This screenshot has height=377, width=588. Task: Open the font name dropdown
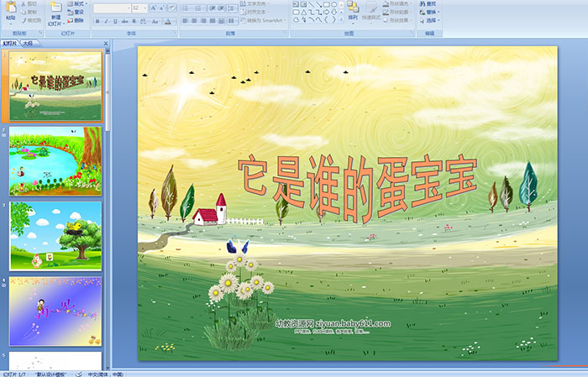click(x=129, y=8)
